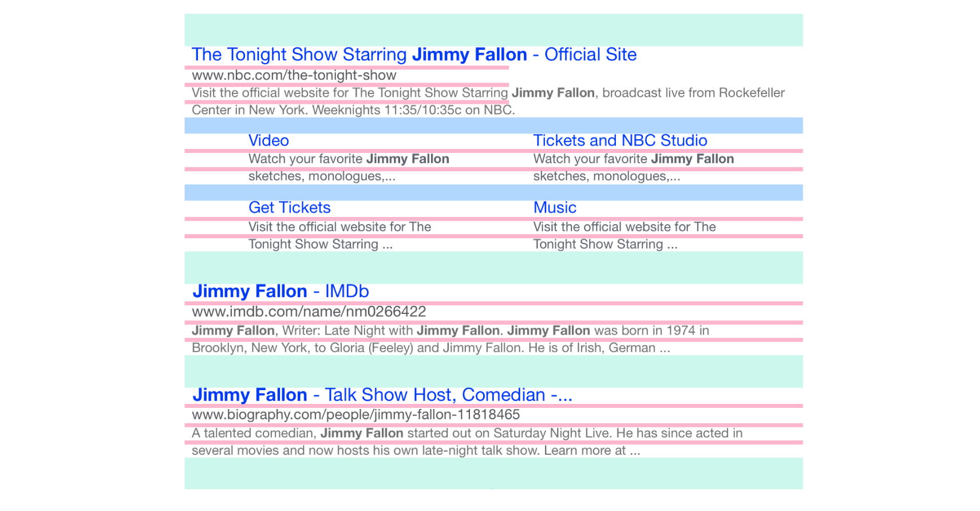Viewport: 980px width, 511px height.
Task: Click the snippet line starting 'Visit the official website for The Tonight Show Starring Jimmy Fallon'
Action: (x=488, y=93)
